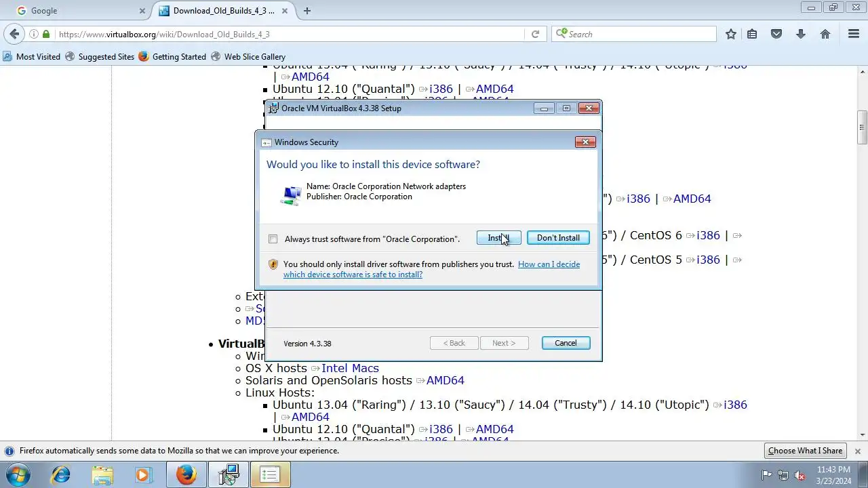Screen dimensions: 868x488
Task: Go to Firefox home page icon
Action: coord(825,34)
